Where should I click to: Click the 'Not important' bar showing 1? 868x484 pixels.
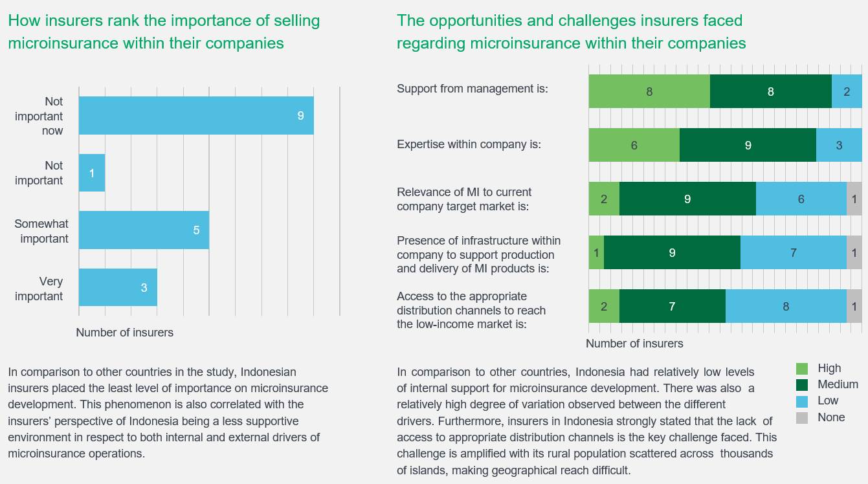(92, 173)
